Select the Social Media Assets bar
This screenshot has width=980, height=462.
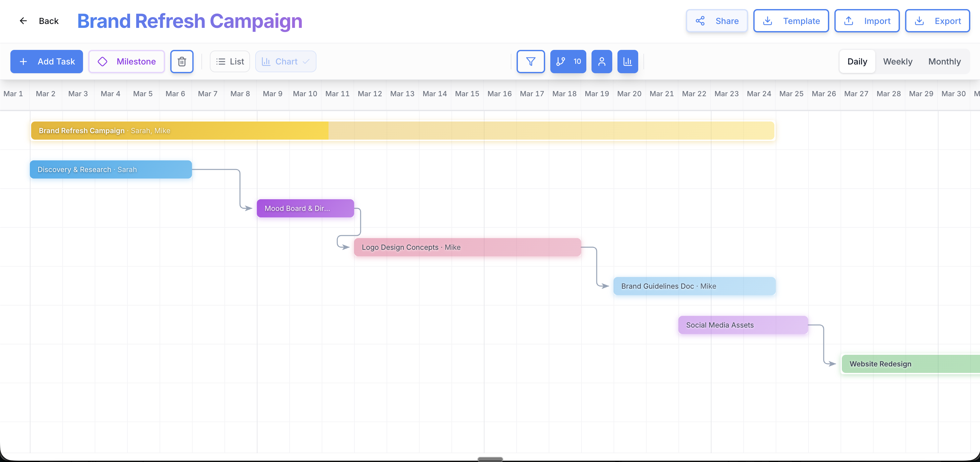(743, 325)
